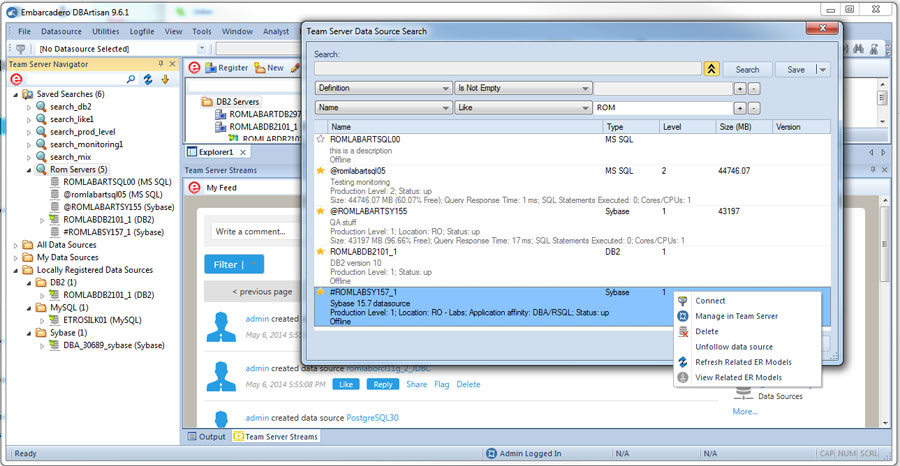900x466 pixels.
Task: Toggle follow star for #ROMLABSY157_1
Action: [321, 292]
